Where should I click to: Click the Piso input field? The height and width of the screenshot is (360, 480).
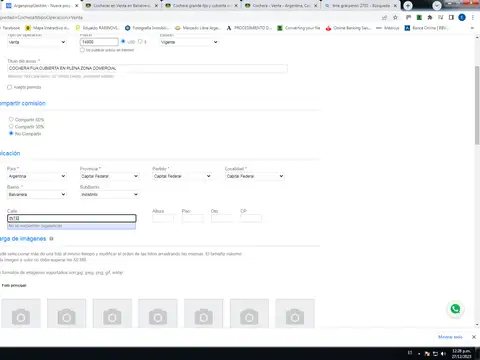coord(192,218)
